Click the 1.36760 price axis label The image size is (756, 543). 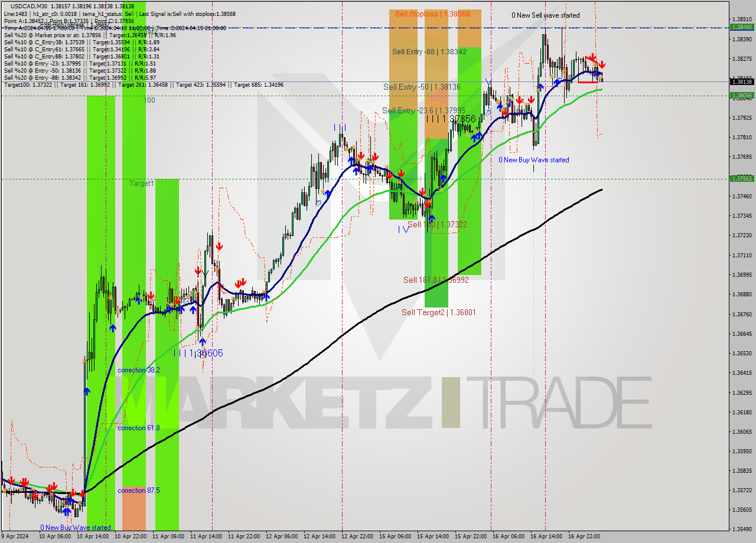click(741, 314)
